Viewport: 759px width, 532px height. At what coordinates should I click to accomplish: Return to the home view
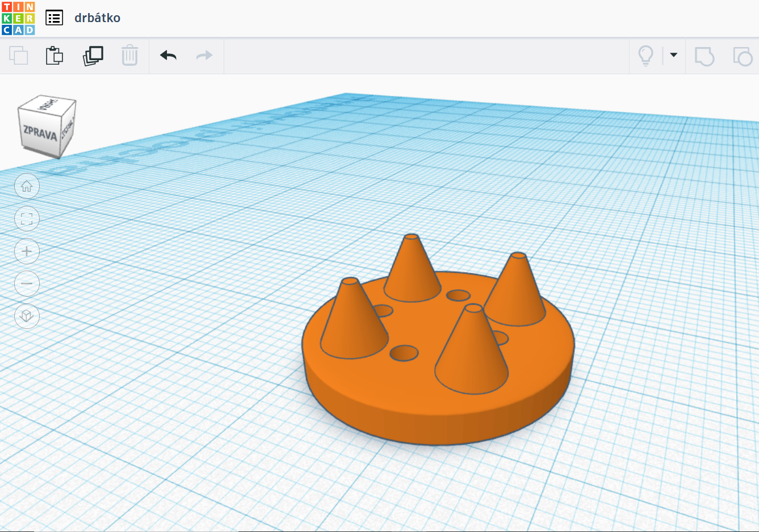(x=27, y=186)
